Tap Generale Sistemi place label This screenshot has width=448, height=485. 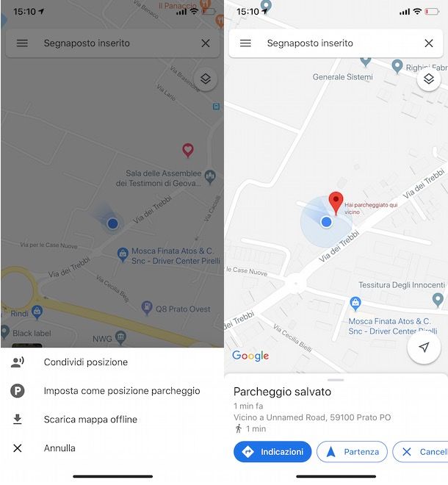click(x=342, y=77)
